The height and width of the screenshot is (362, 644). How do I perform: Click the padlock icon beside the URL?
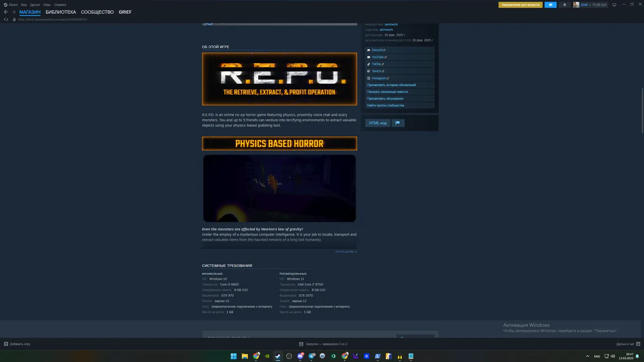point(15,19)
